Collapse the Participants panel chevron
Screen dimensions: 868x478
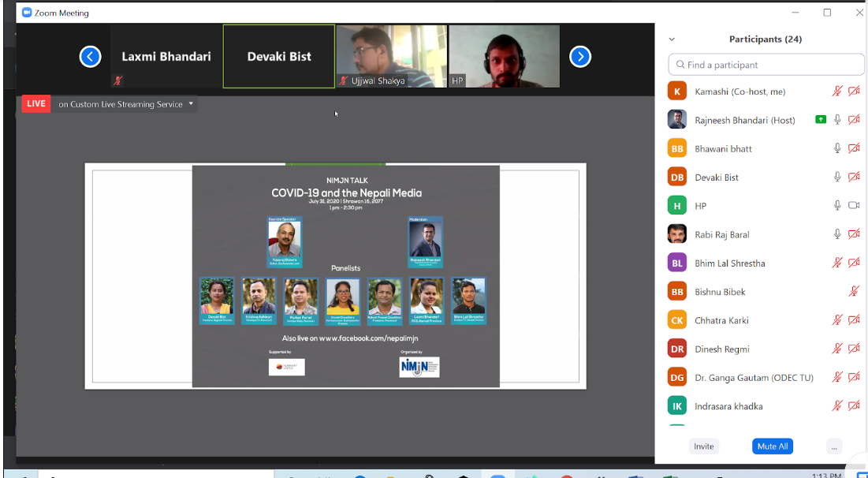672,39
